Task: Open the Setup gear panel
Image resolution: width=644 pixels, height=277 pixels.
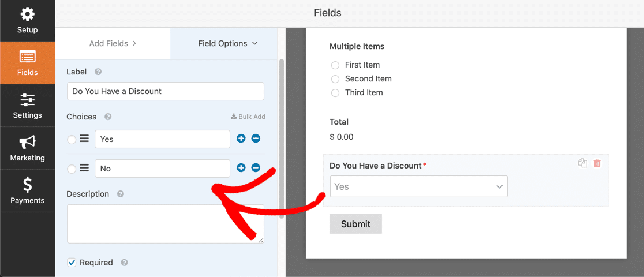Action: pyautogui.click(x=27, y=21)
